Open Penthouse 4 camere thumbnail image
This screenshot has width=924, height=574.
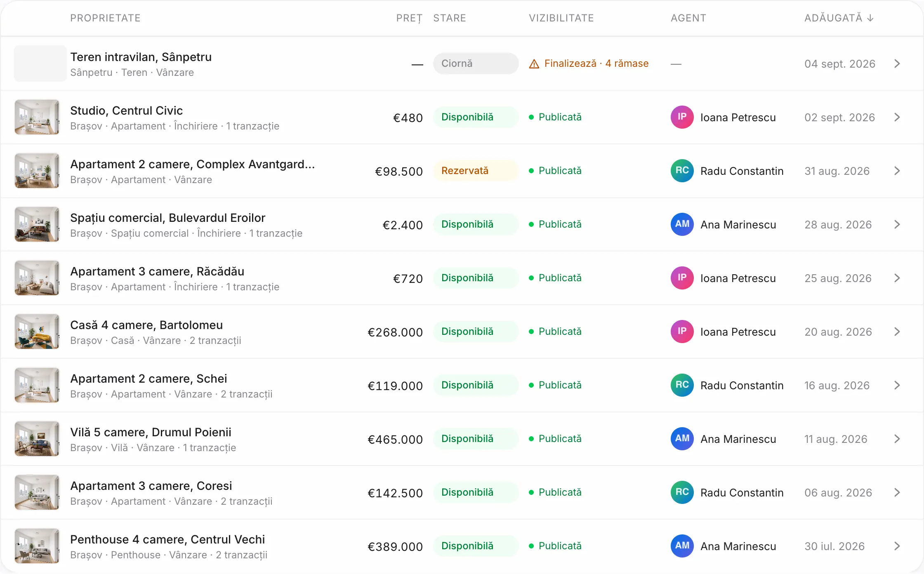coord(37,546)
